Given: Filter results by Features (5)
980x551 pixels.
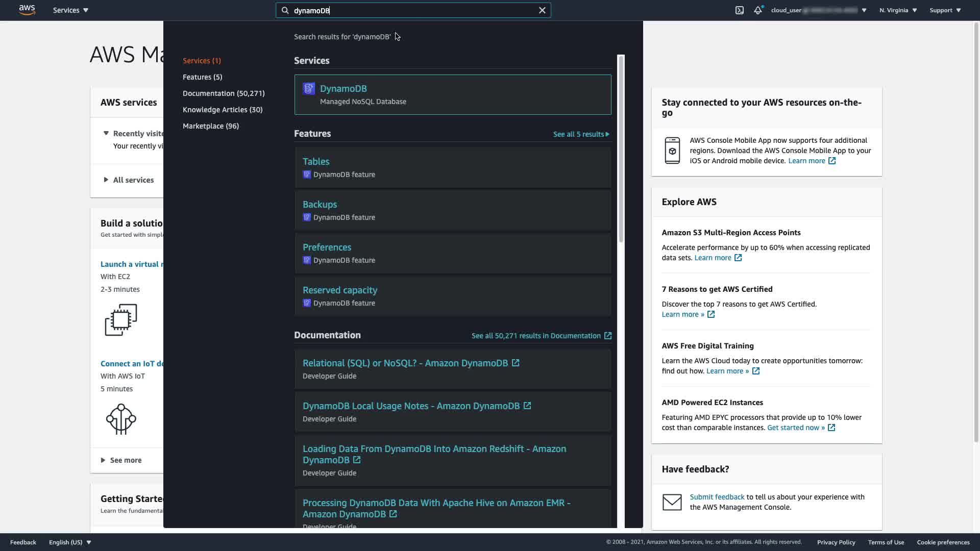Looking at the screenshot, I should pos(202,77).
